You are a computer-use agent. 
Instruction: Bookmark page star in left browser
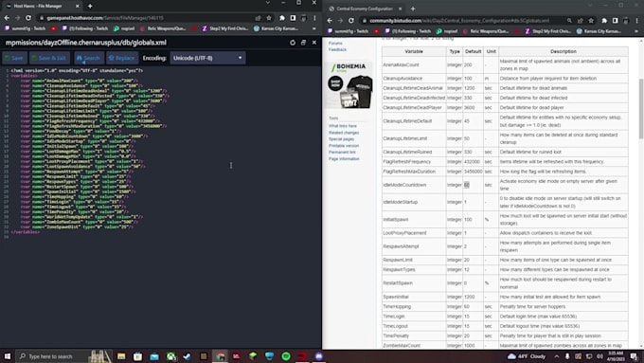click(269, 18)
